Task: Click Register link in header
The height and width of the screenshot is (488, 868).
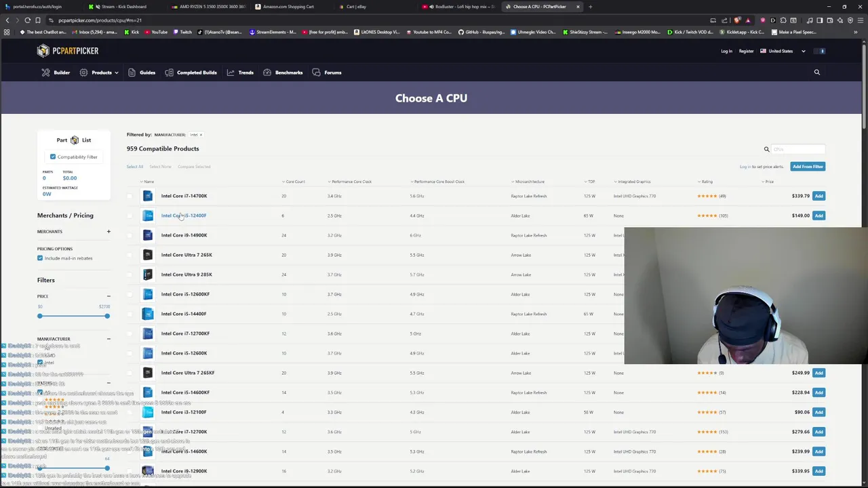Action: pyautogui.click(x=746, y=52)
